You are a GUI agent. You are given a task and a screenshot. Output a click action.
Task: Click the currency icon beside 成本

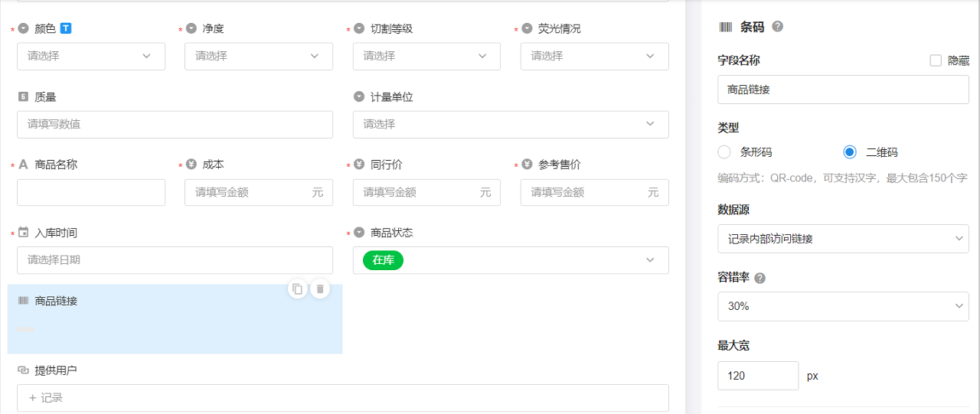coord(191,164)
